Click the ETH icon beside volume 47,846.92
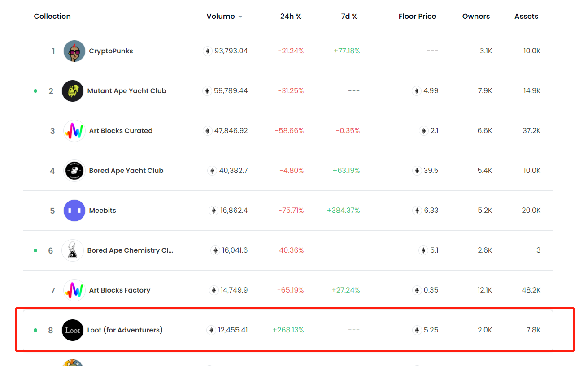588x366 pixels. (207, 131)
